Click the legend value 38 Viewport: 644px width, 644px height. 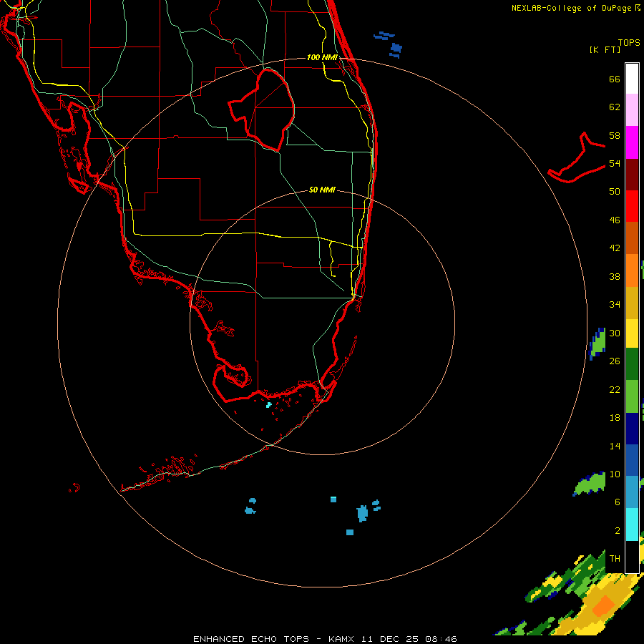[615, 276]
